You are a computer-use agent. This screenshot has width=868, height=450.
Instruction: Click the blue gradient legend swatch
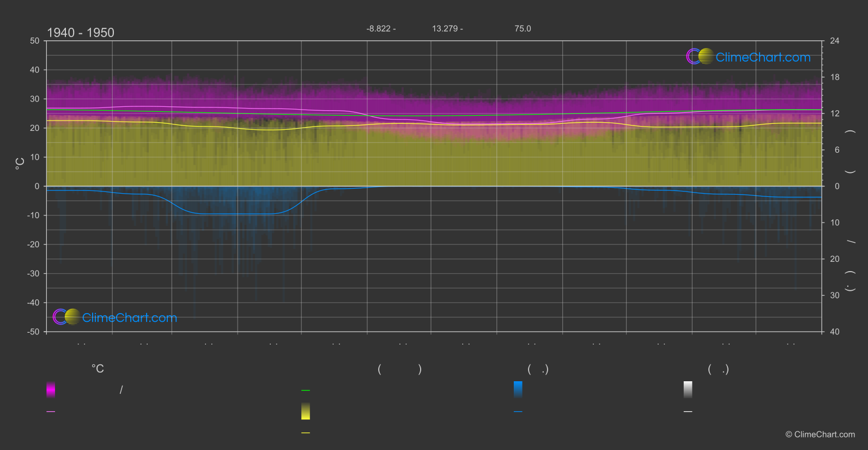point(518,389)
